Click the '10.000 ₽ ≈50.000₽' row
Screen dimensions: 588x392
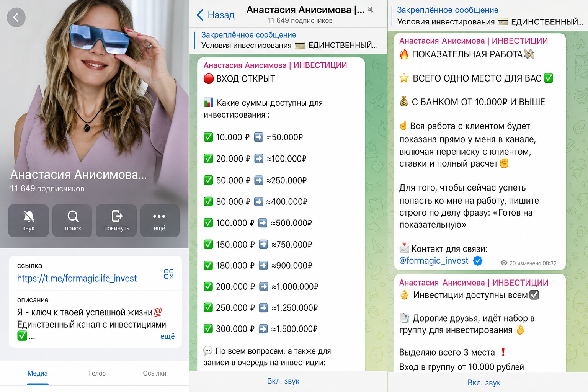253,137
